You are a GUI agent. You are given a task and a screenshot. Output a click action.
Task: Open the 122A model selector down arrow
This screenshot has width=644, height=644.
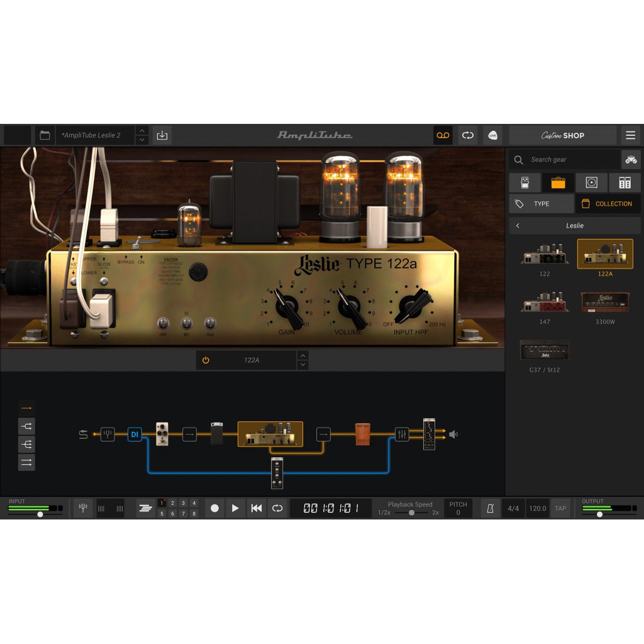pyautogui.click(x=303, y=365)
